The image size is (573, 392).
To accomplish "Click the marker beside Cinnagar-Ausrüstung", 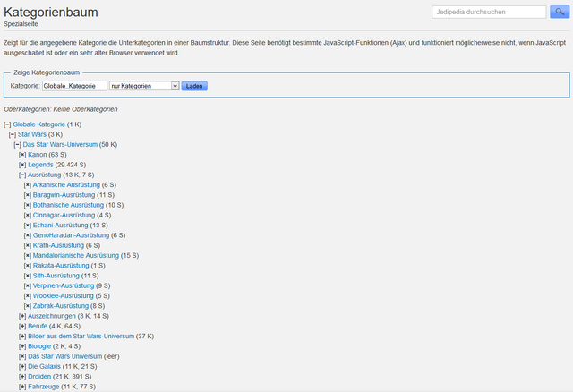I will click(28, 215).
